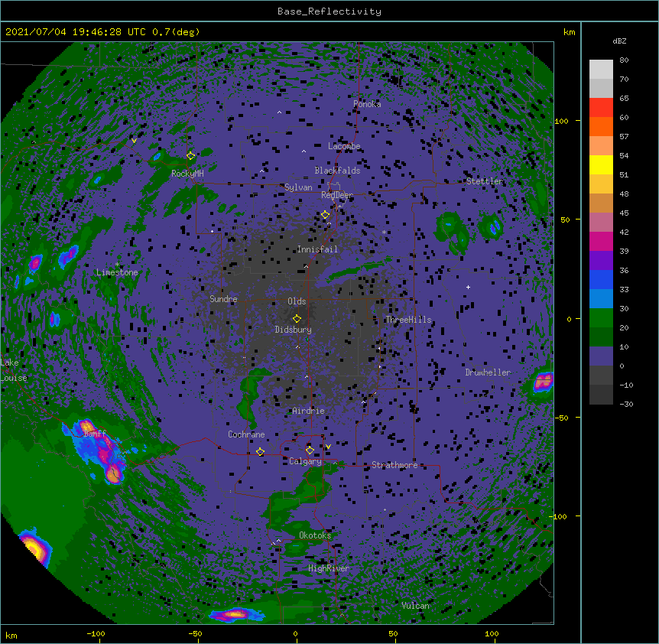659x644 pixels.
Task: Click the 2021/07/04 19:46:28 UTC timestamp
Action: (x=76, y=32)
